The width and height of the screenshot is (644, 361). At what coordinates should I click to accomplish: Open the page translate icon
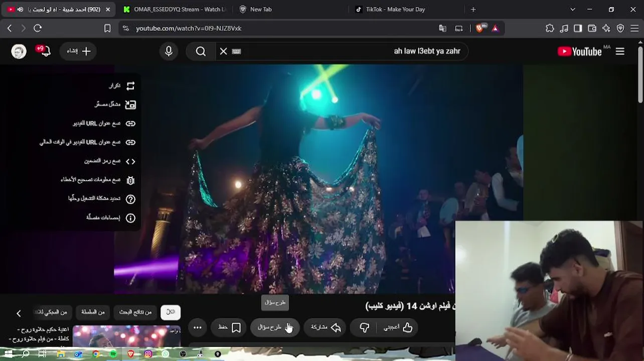coord(442,29)
